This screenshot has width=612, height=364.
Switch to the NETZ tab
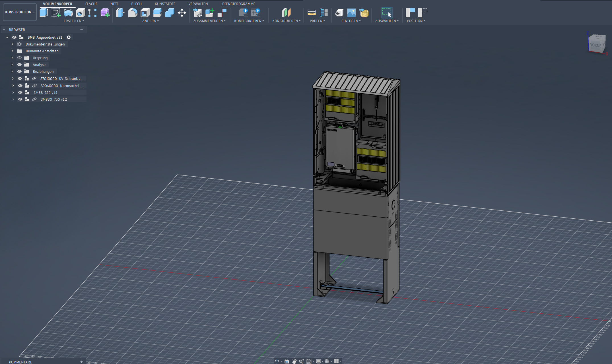tap(114, 4)
